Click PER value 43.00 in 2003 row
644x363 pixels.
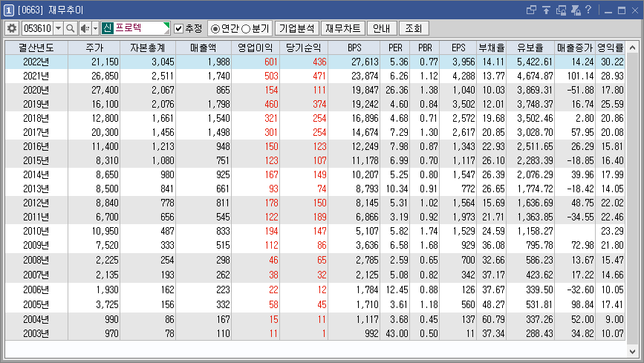click(x=397, y=333)
